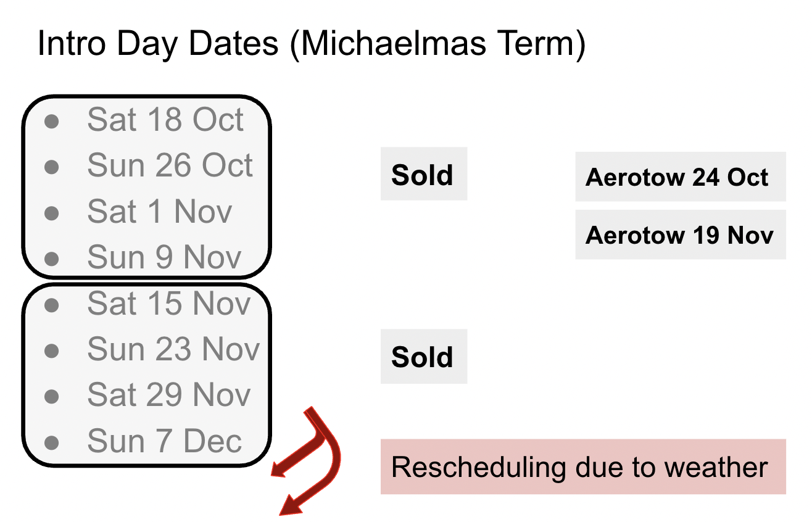Click the lower Sold label
The width and height of the screenshot is (812, 522).
click(423, 357)
